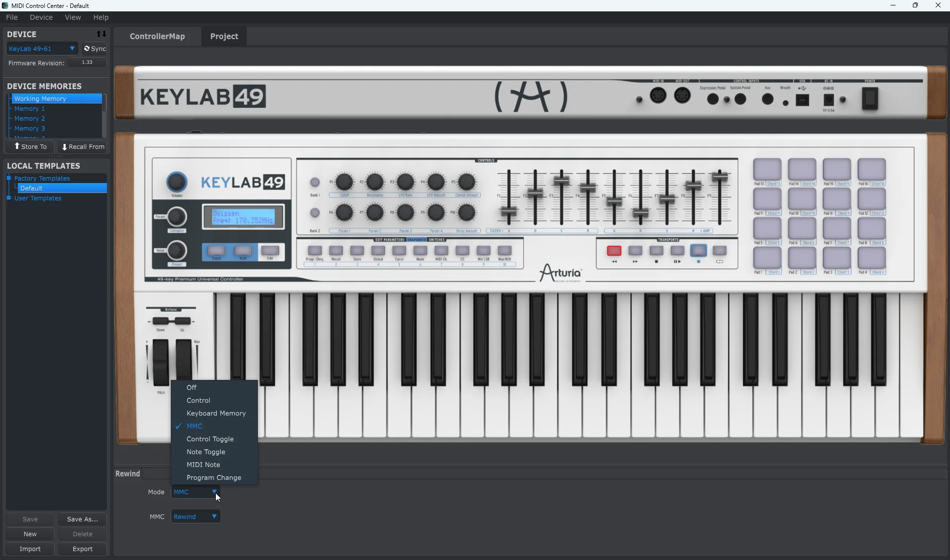950x560 pixels.
Task: Choose Program Change from the mode list
Action: coord(214,477)
